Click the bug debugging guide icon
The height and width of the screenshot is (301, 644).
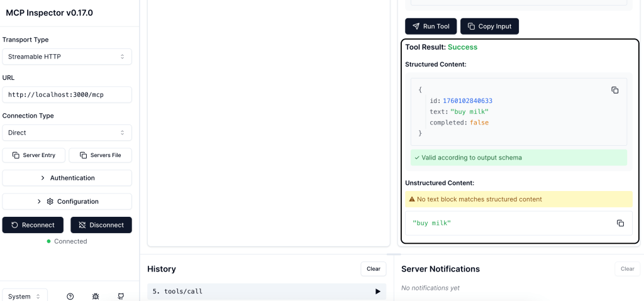coord(96,296)
